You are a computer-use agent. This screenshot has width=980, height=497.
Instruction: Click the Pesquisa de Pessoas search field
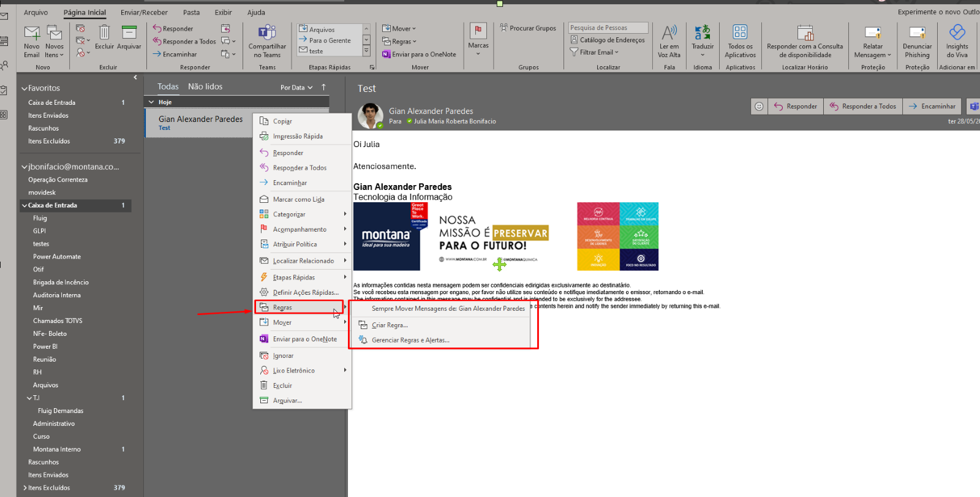[x=608, y=28]
